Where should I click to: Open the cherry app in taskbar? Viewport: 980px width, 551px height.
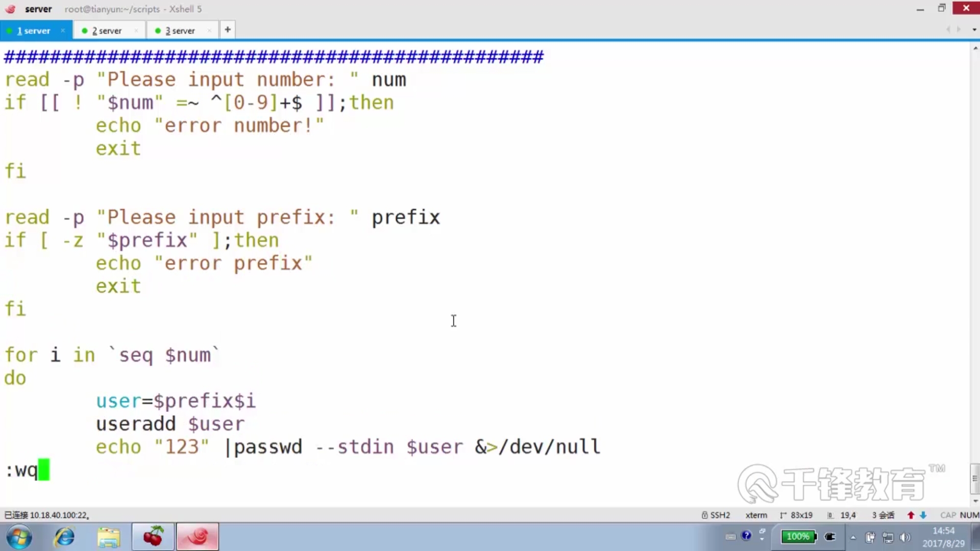(153, 537)
